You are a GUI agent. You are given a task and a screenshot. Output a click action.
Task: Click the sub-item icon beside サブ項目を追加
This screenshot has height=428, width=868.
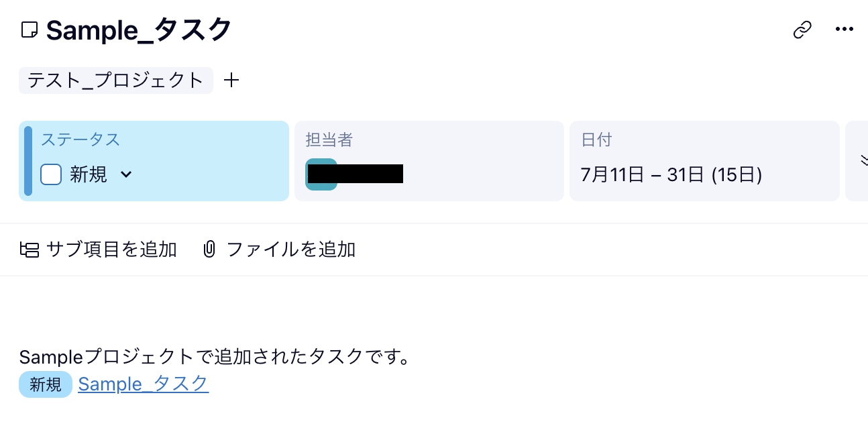[x=29, y=250]
